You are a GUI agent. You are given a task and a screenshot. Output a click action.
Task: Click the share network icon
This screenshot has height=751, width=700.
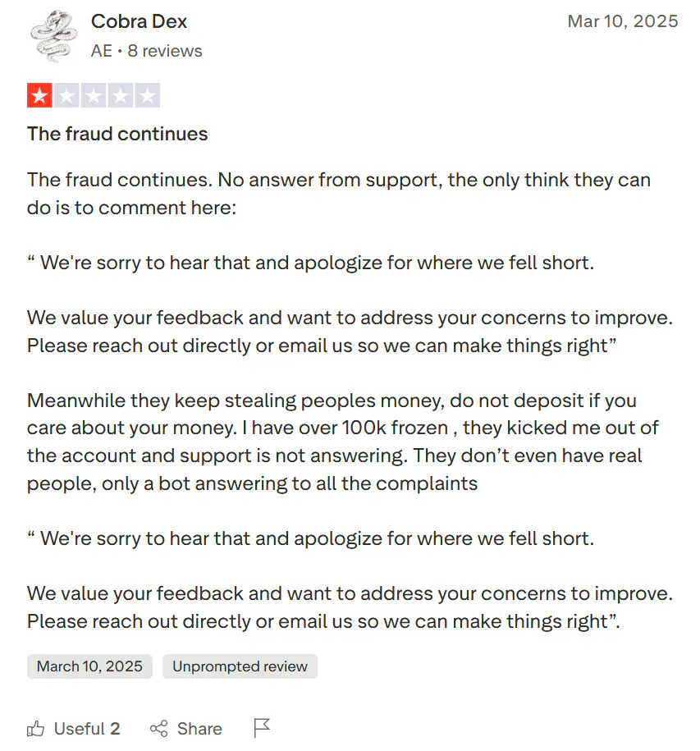(159, 729)
